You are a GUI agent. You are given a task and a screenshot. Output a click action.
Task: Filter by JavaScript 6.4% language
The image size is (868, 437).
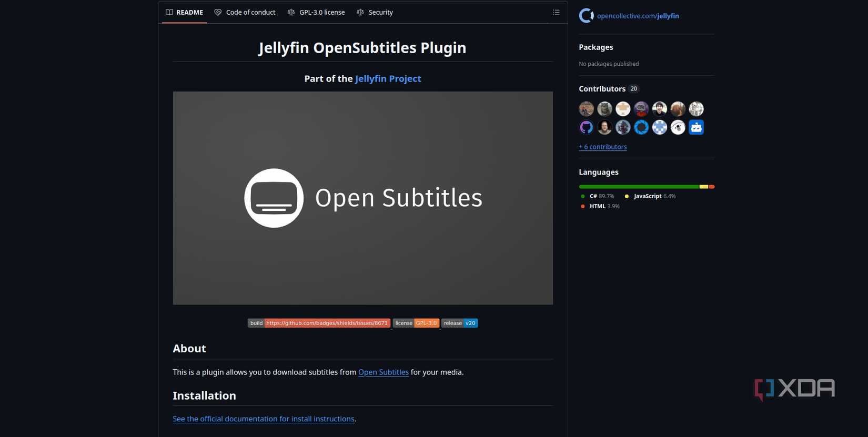(x=650, y=196)
